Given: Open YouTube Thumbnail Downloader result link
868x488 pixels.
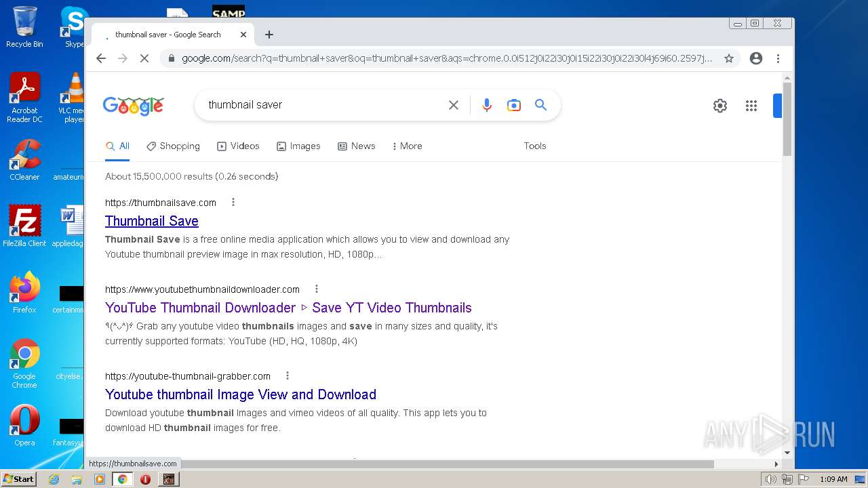Looking at the screenshot, I should coord(288,308).
